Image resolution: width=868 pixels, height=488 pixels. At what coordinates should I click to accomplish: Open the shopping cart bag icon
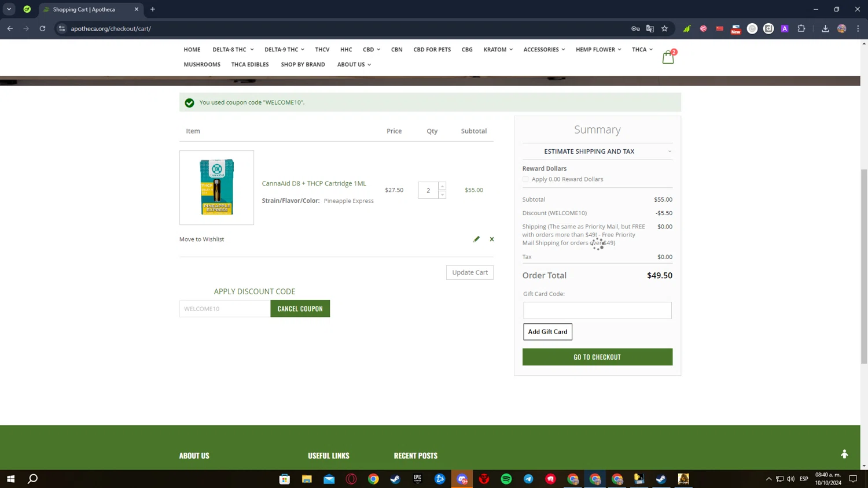(668, 57)
